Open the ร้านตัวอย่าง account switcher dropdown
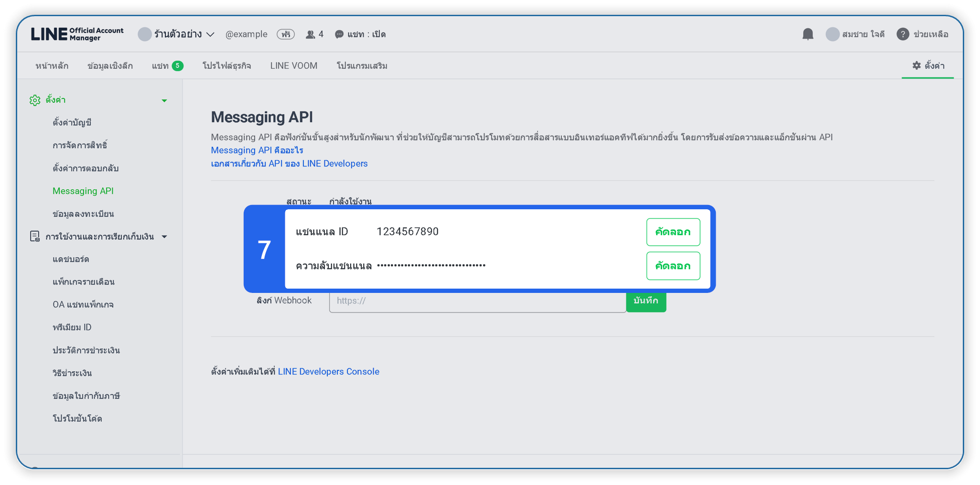The image size is (980, 485). click(210, 34)
